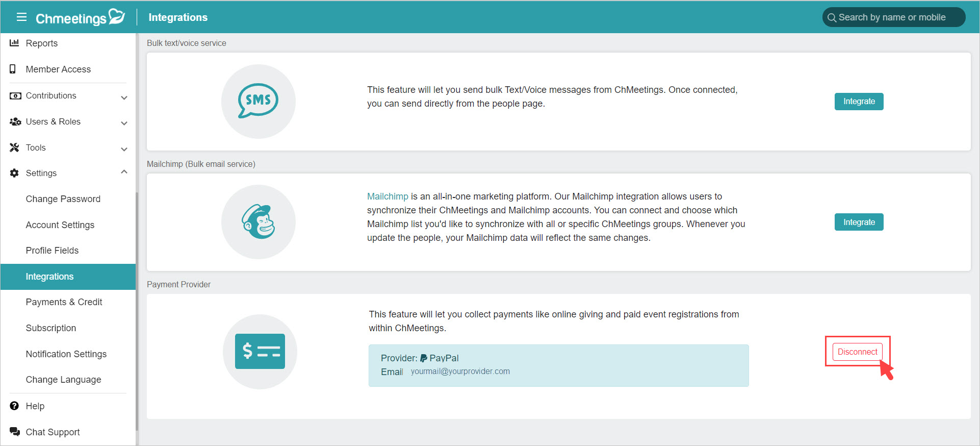This screenshot has height=446, width=980.
Task: Click the ChMeetings logo
Action: pyautogui.click(x=80, y=17)
